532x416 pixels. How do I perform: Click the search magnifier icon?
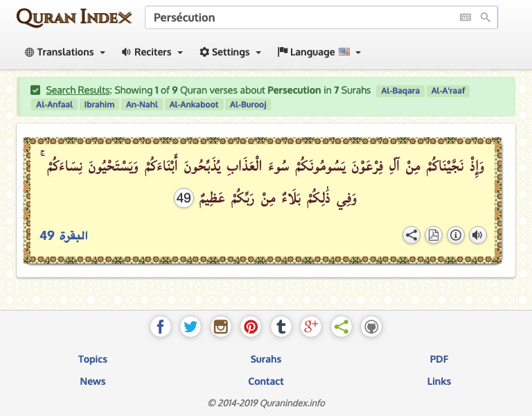pyautogui.click(x=485, y=17)
